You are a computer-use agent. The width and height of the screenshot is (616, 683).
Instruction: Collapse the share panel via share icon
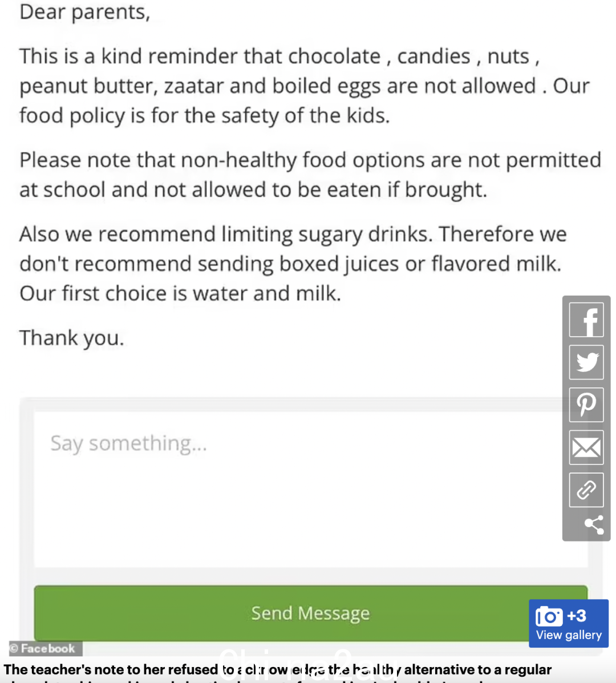point(594,524)
